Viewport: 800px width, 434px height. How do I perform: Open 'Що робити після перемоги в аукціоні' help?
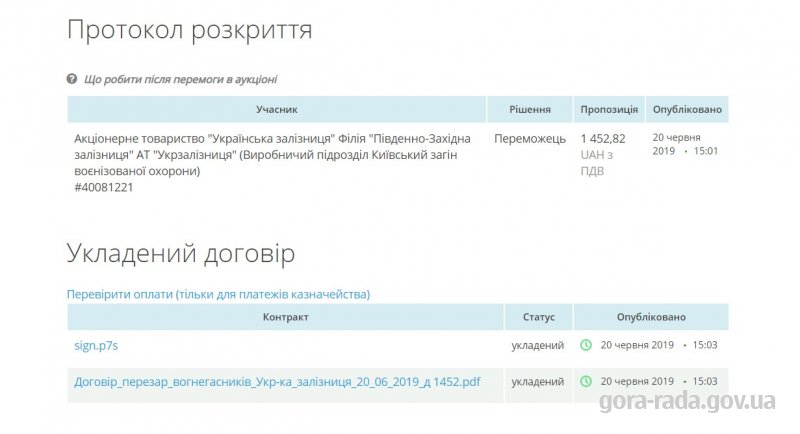click(x=181, y=80)
